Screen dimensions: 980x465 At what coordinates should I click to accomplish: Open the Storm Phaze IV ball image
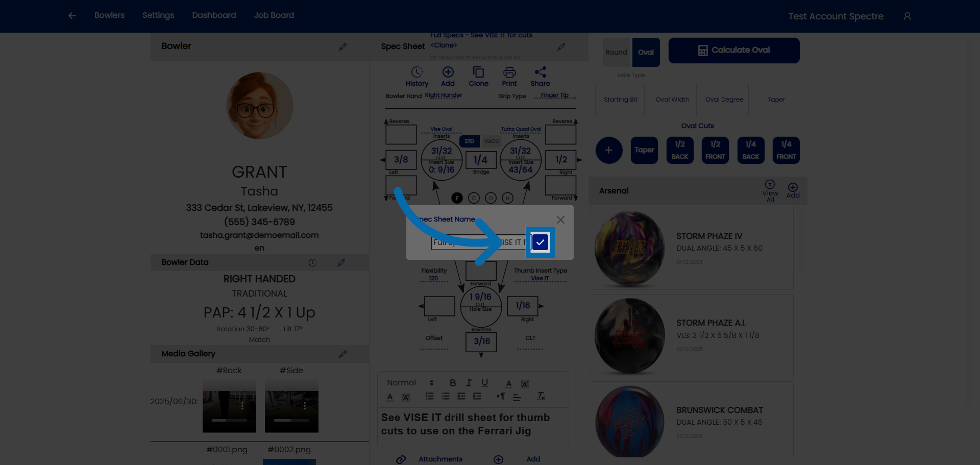[x=630, y=248]
